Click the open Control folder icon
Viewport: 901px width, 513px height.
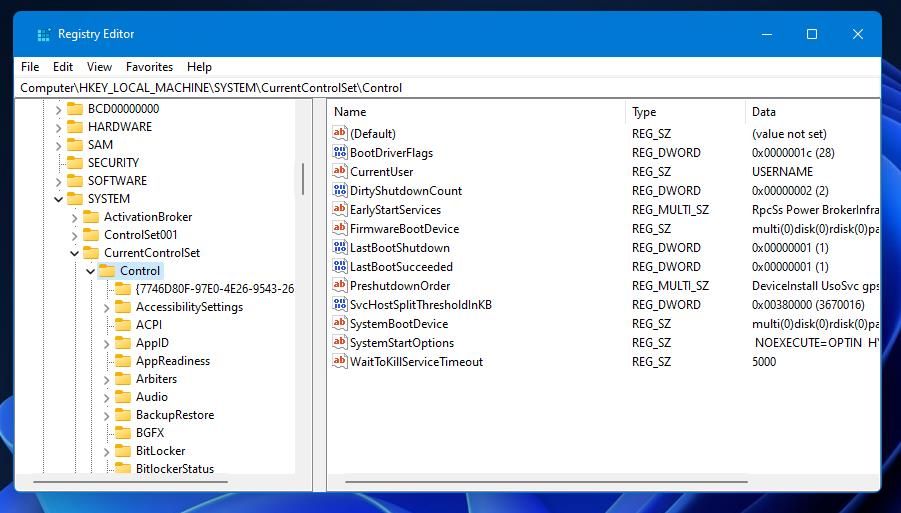point(107,271)
